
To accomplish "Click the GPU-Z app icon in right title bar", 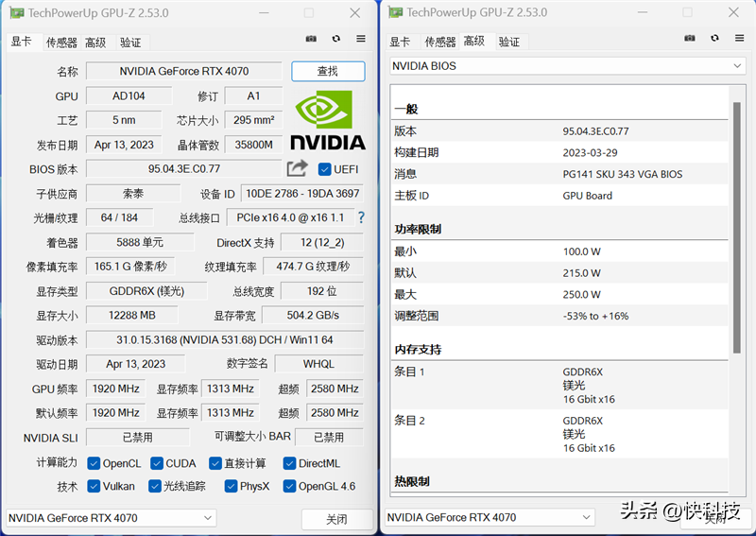I will click(x=395, y=12).
